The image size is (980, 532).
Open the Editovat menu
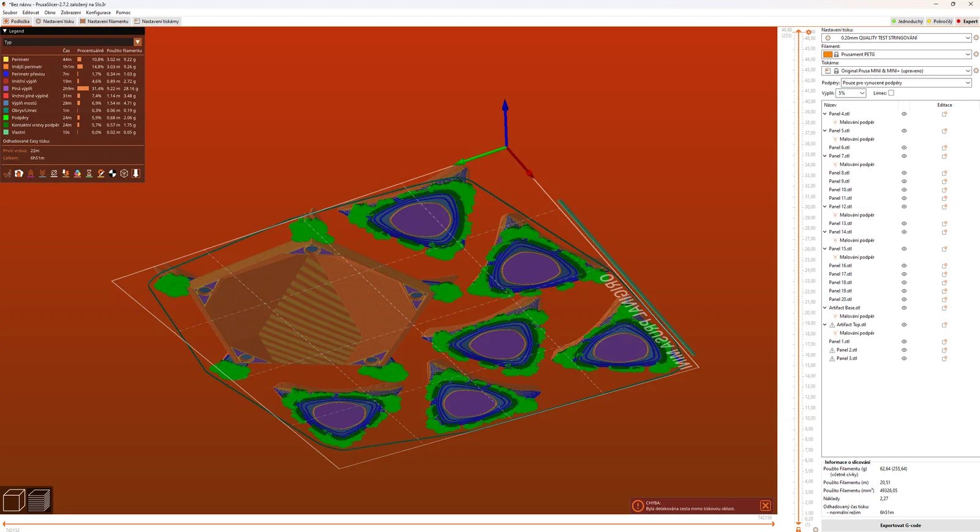tap(31, 12)
